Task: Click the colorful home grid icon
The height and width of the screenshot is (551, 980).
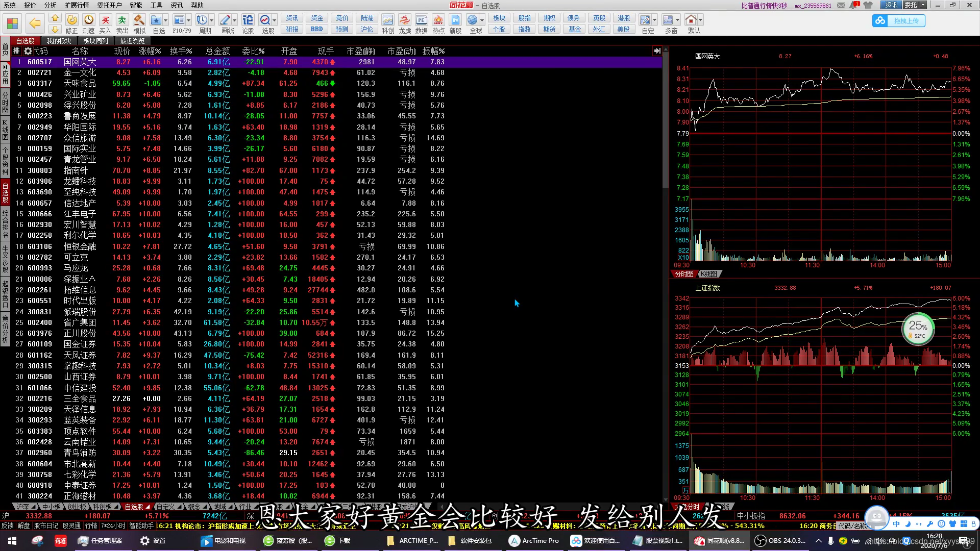Action: (12, 23)
